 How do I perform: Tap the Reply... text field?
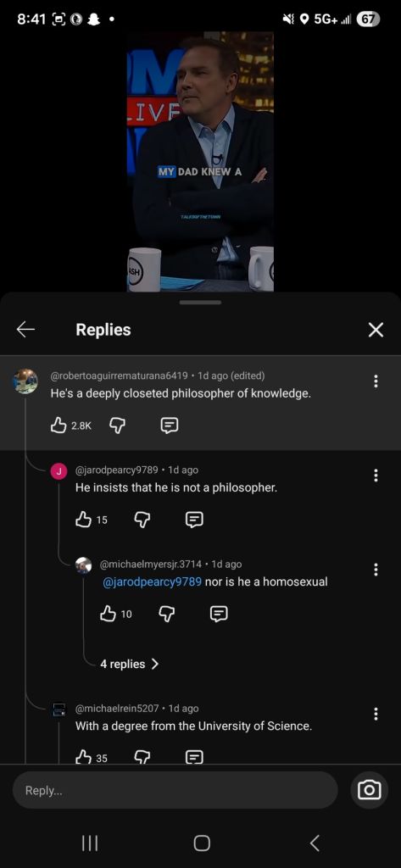click(175, 791)
